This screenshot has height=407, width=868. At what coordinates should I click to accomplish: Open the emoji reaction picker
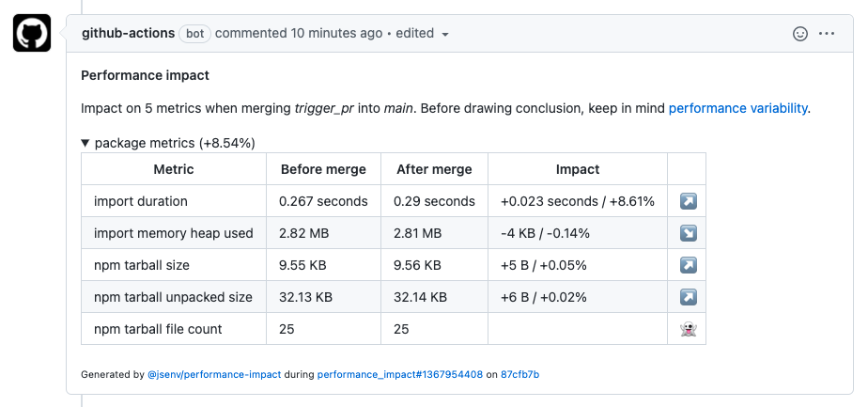[x=800, y=34]
